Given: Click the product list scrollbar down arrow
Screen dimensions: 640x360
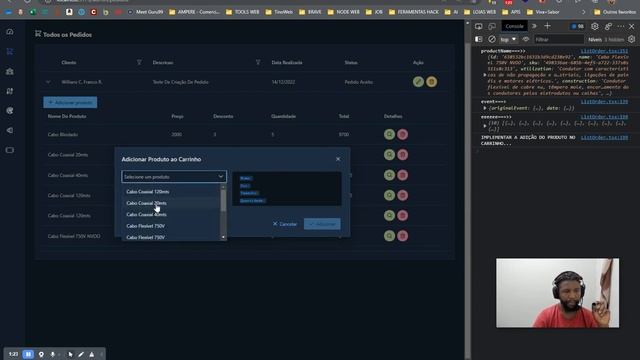Looking at the screenshot, I should (x=223, y=237).
